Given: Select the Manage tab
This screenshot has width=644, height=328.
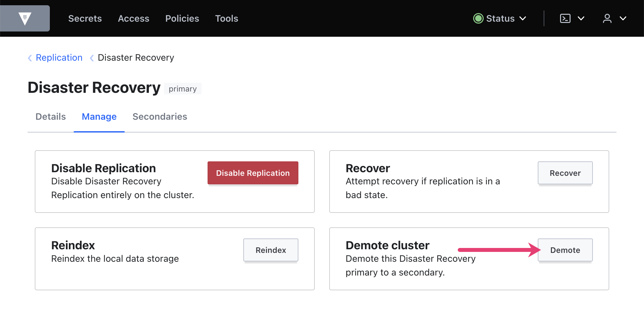Looking at the screenshot, I should coord(99,117).
